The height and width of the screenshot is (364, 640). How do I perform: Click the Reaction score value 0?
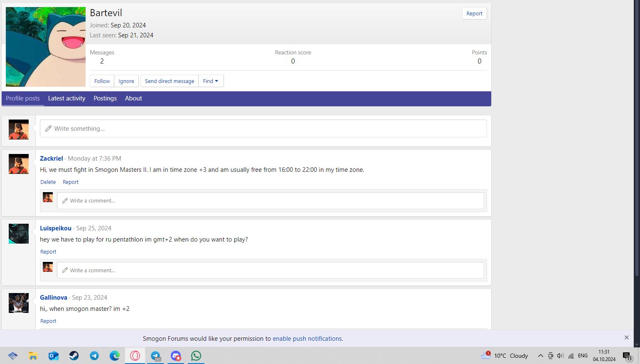pos(293,61)
